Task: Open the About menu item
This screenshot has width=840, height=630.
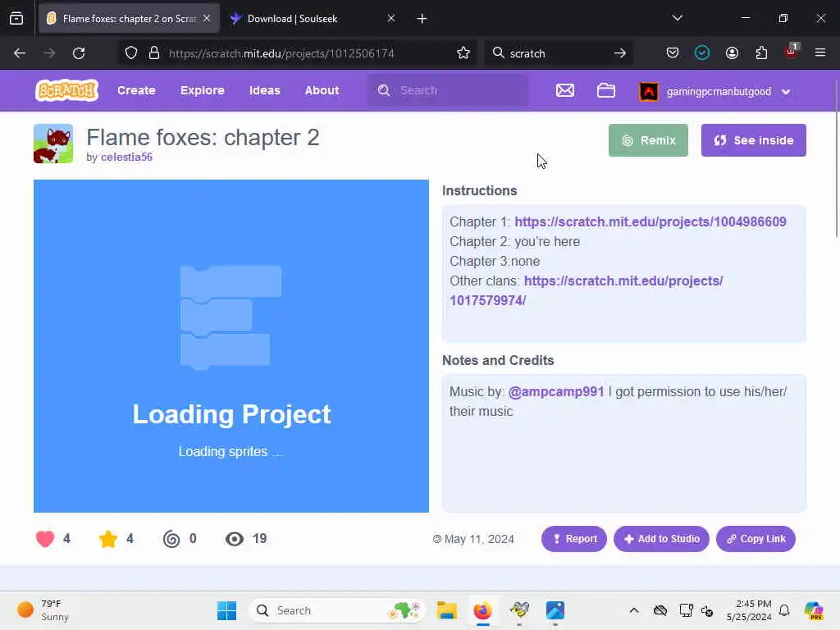Action: tap(322, 90)
